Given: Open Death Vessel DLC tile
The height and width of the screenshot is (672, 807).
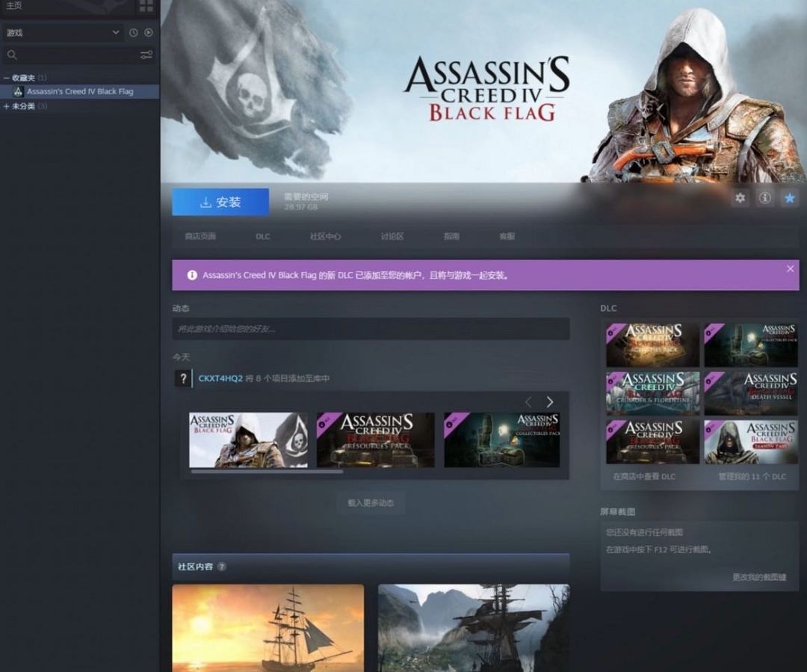Looking at the screenshot, I should pyautogui.click(x=751, y=393).
